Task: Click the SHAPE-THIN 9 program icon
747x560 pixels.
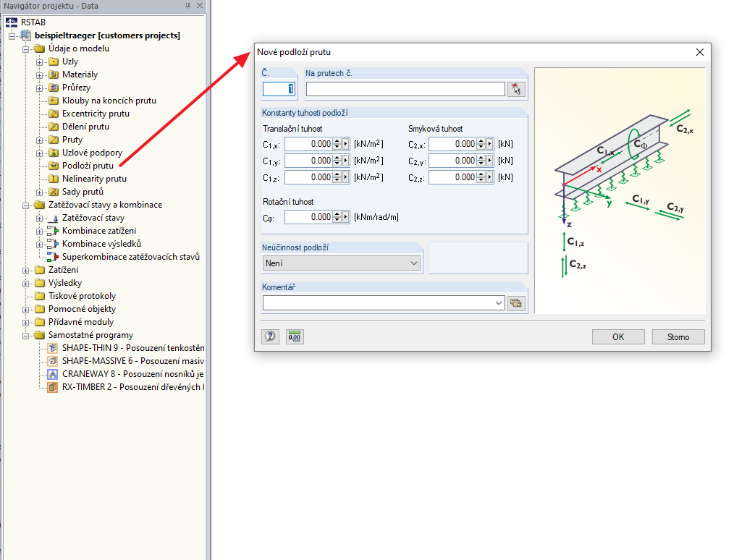Action: [53, 348]
